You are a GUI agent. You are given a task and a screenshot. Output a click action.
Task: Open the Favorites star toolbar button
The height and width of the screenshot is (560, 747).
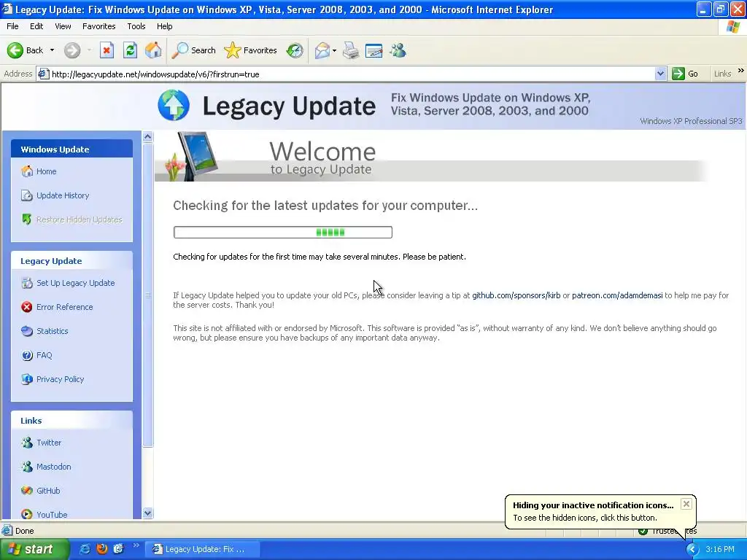251,50
